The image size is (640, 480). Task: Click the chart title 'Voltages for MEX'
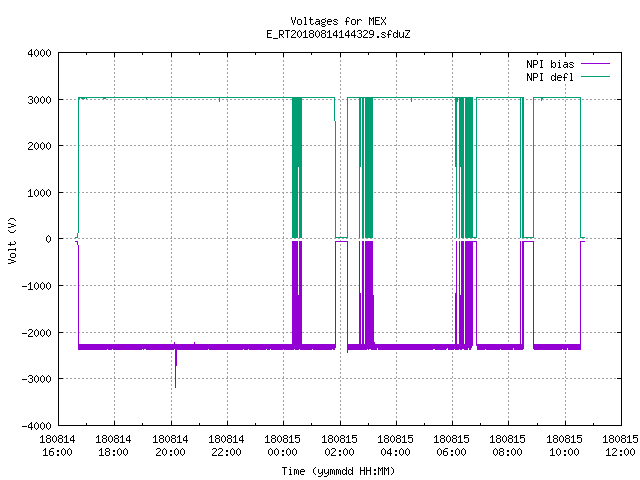(x=338, y=21)
